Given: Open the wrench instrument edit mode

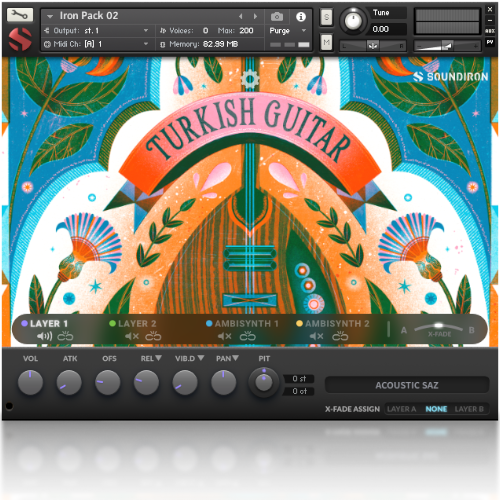Looking at the screenshot, I should click(20, 15).
